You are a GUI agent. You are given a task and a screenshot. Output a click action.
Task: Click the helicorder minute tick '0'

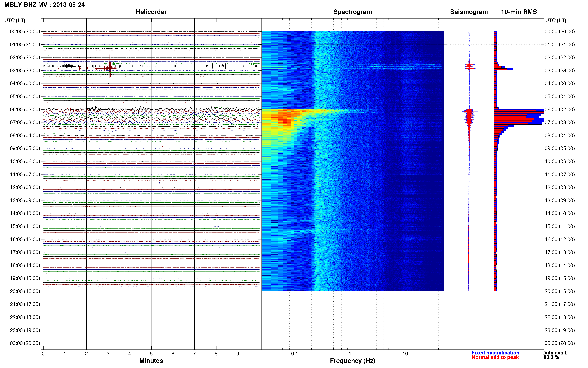[x=43, y=354]
